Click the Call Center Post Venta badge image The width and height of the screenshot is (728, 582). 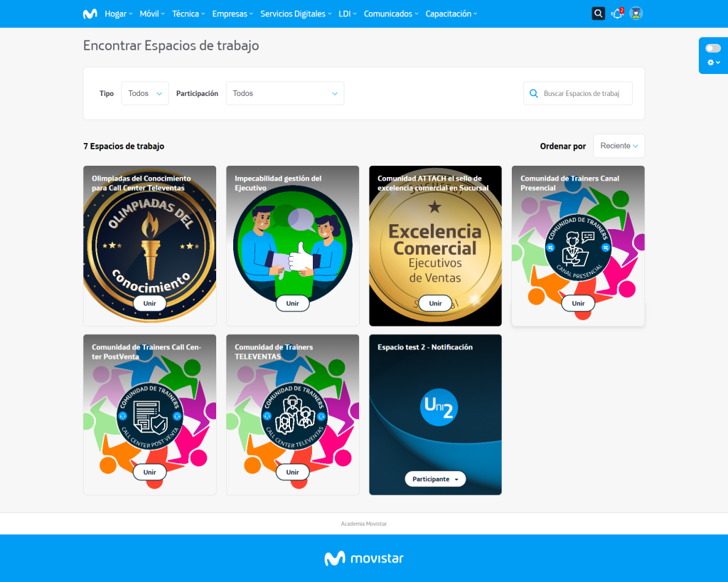coord(149,416)
